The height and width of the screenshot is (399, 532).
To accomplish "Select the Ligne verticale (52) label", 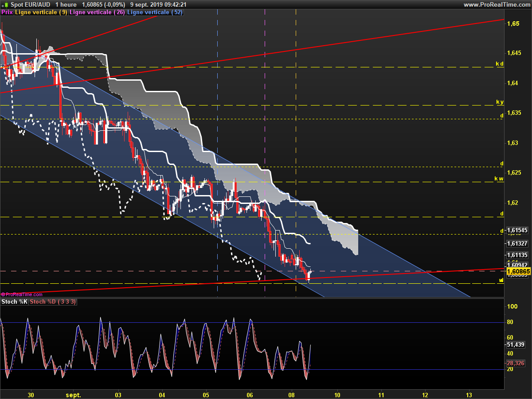I will (x=155, y=12).
